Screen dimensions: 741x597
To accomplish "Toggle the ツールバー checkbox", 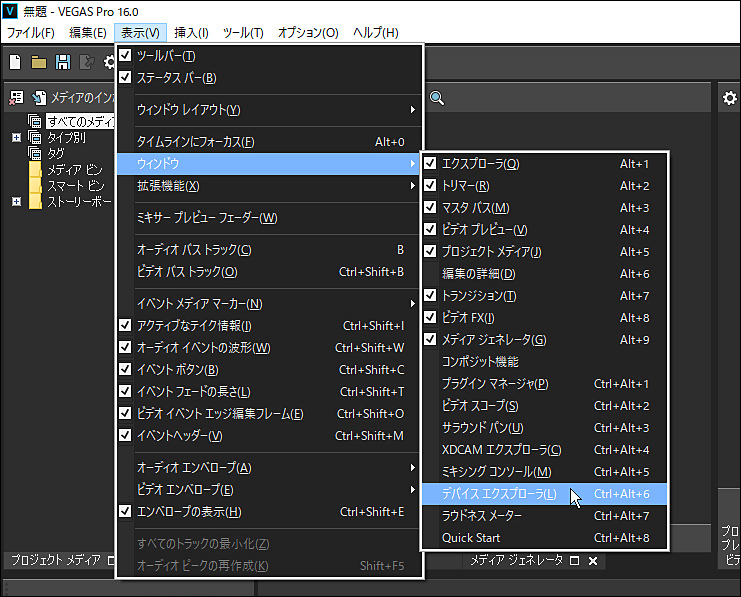I will (125, 55).
